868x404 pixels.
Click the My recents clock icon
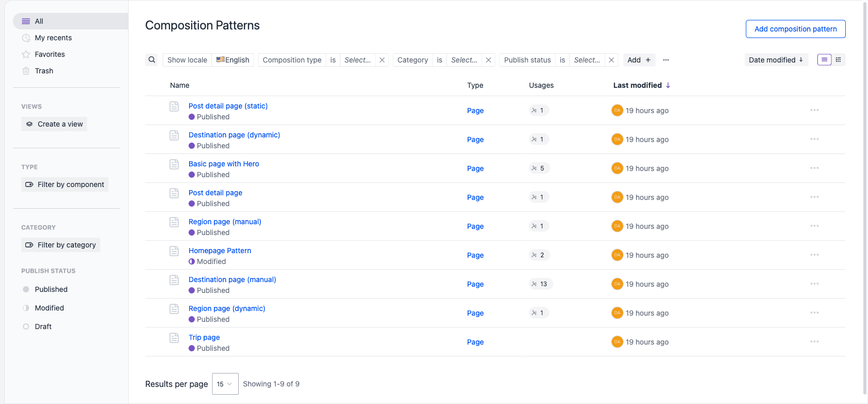pyautogui.click(x=26, y=38)
